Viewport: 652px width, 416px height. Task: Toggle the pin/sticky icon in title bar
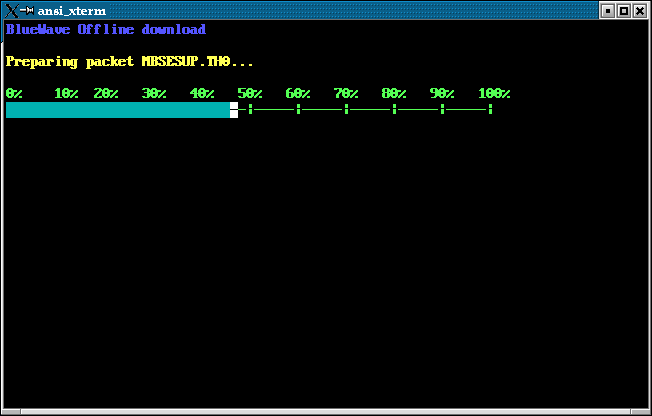(x=27, y=10)
